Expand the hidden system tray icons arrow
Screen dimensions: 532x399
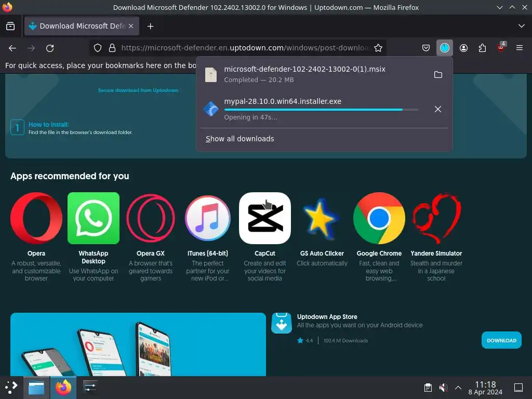tap(458, 388)
